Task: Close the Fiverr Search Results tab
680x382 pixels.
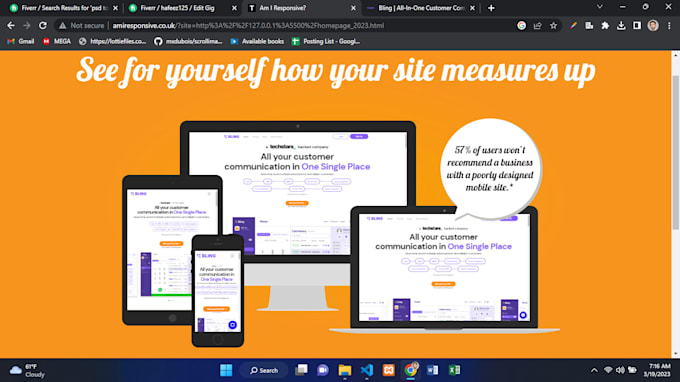Action: pos(115,8)
